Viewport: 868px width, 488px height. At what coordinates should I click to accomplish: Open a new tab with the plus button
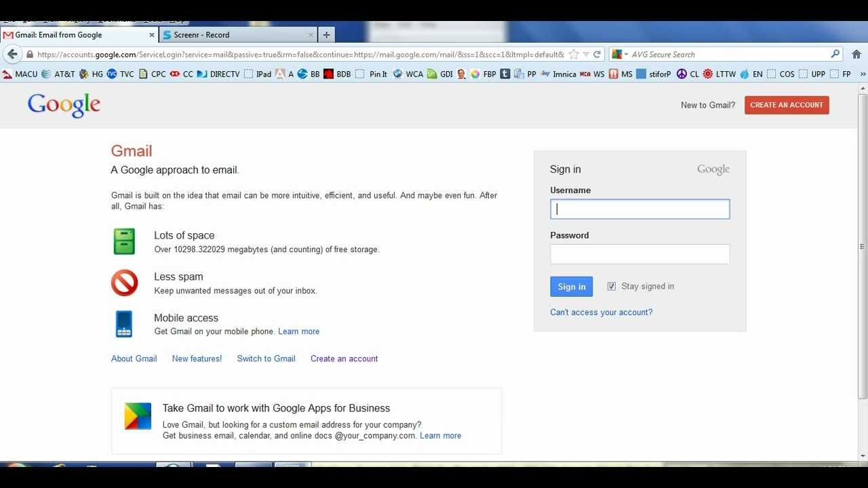click(x=326, y=35)
